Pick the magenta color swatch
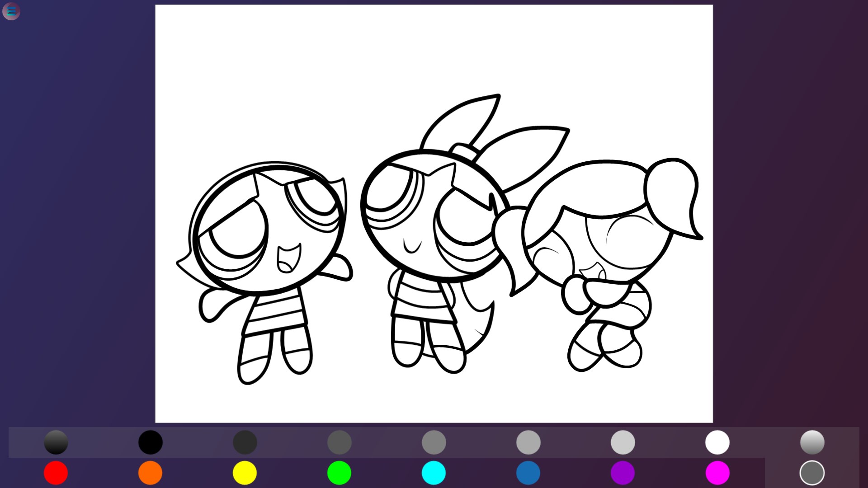The height and width of the screenshot is (488, 868). (717, 473)
